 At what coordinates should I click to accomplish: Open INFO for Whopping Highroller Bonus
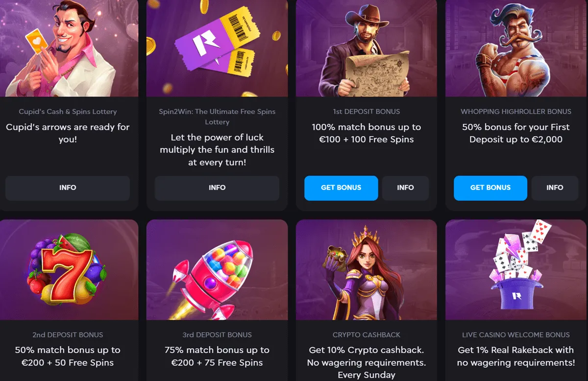555,188
